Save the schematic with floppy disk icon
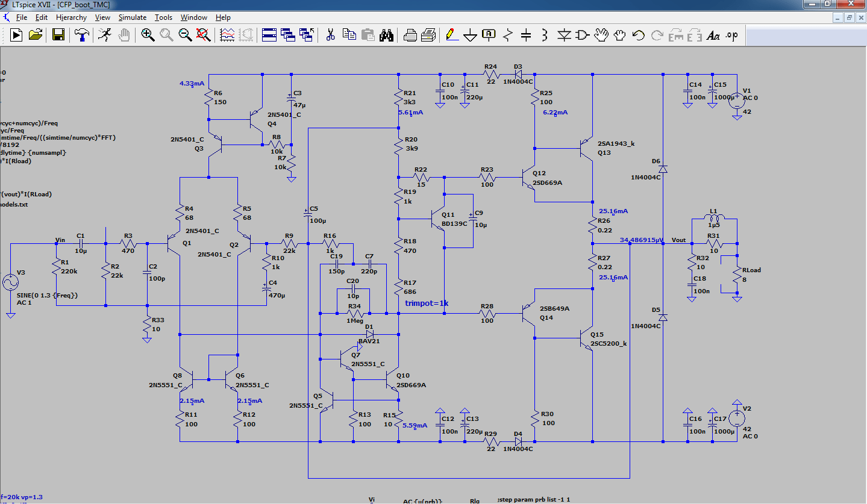Viewport: 867px width, 504px height. 58,35
